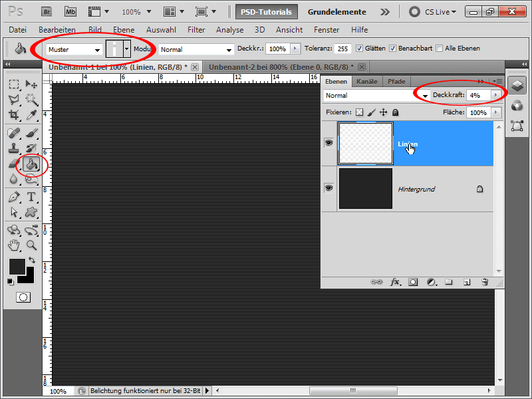The image size is (532, 399).
Task: Open the Deckkr. slider arrow in options bar
Action: 295,49
